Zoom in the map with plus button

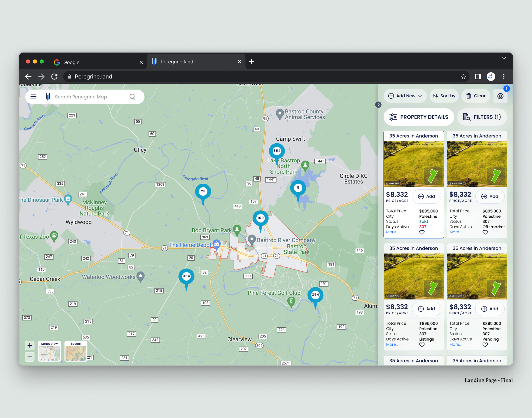[30, 345]
